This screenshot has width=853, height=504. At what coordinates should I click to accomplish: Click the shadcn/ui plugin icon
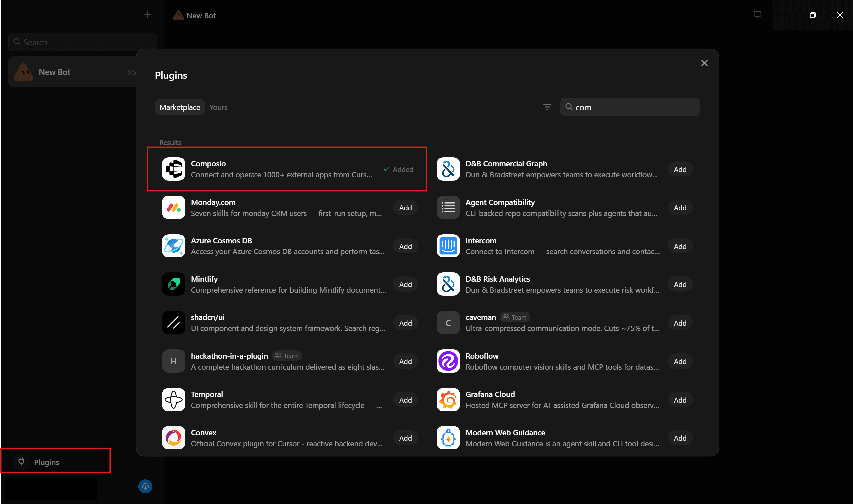(174, 323)
